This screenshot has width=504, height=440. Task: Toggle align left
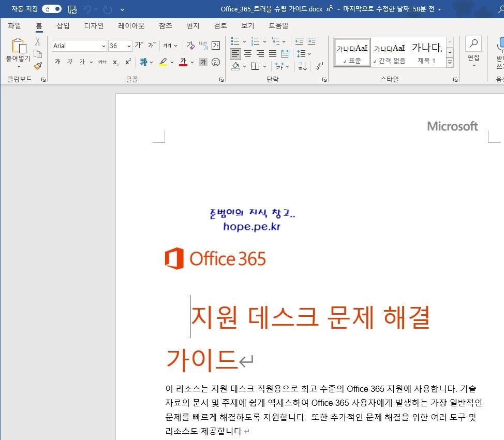[235, 54]
